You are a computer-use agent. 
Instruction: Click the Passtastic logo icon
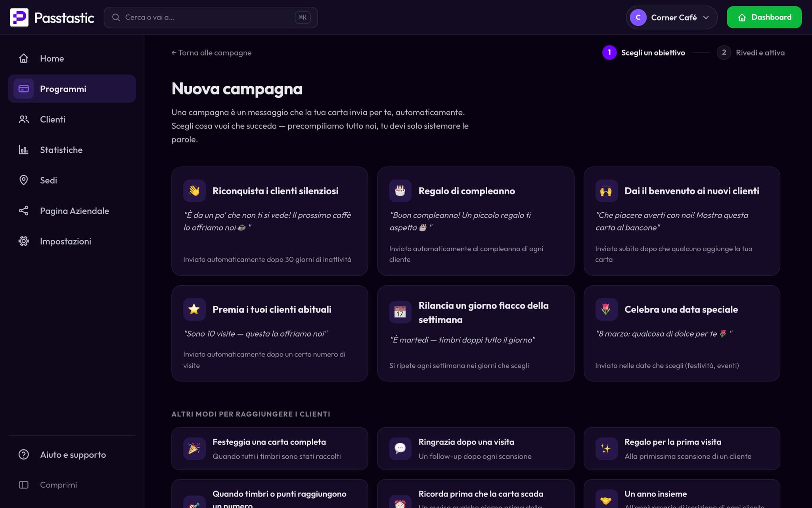(19, 17)
